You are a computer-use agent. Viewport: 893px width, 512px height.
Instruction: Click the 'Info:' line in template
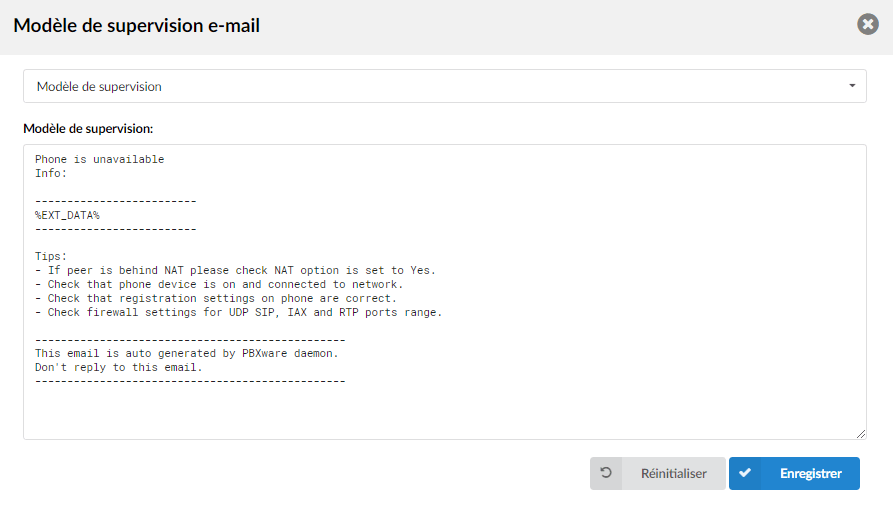[51, 173]
